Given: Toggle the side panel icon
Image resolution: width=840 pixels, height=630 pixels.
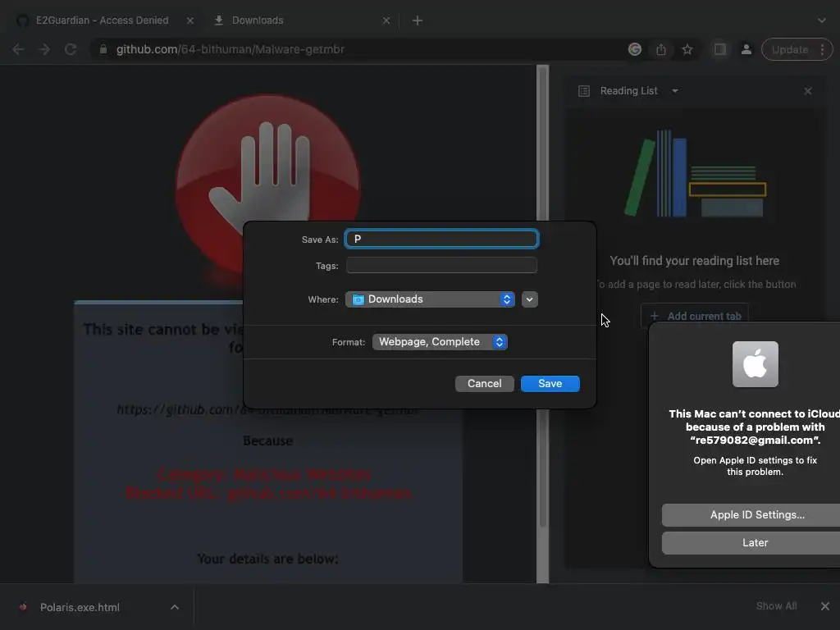Looking at the screenshot, I should point(720,49).
